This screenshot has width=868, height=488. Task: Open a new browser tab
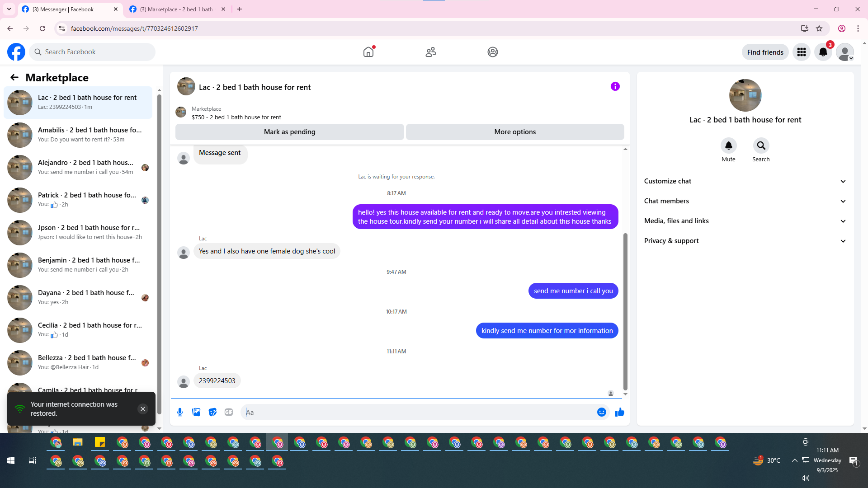(240, 9)
